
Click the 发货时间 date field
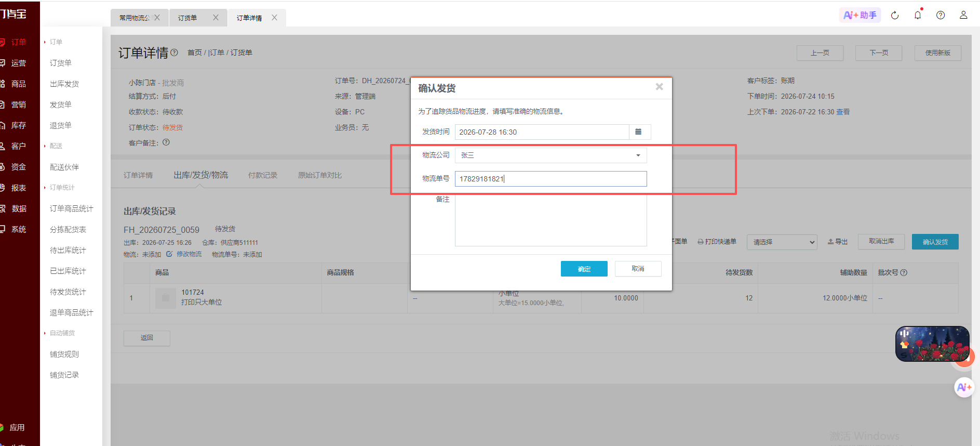pos(542,132)
